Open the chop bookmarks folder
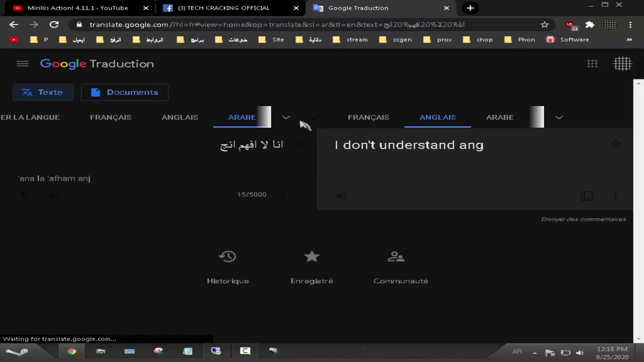 (x=478, y=40)
